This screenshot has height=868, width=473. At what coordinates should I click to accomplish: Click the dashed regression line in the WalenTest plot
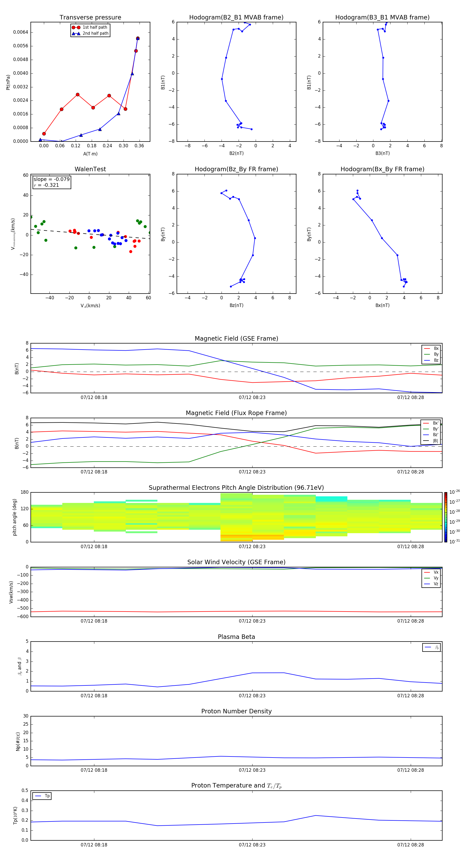[90, 234]
